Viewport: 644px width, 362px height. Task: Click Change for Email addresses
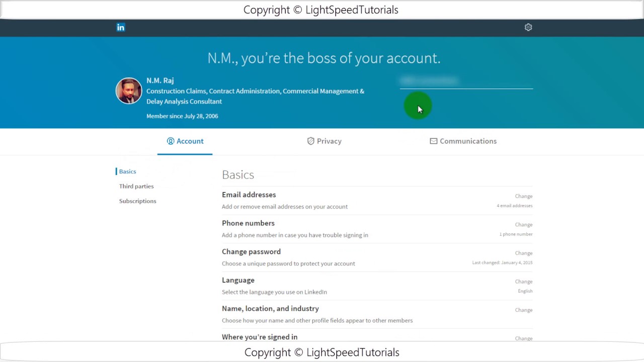[523, 196]
